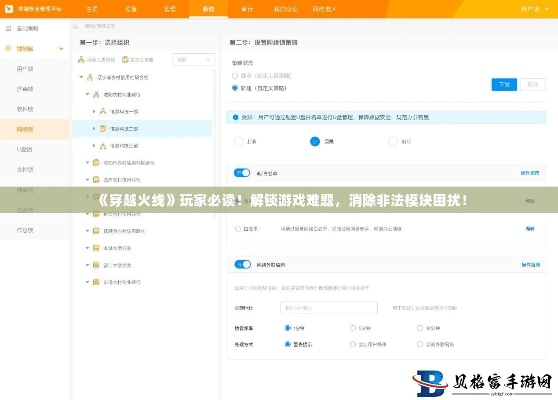Image resolution: width=558 pixels, height=400 pixels.
Task: Open the 主页 home tab
Action: pyautogui.click(x=92, y=9)
